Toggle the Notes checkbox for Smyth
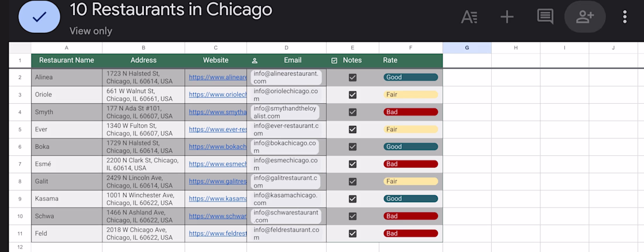Image resolution: width=644 pixels, height=252 pixels. [352, 112]
